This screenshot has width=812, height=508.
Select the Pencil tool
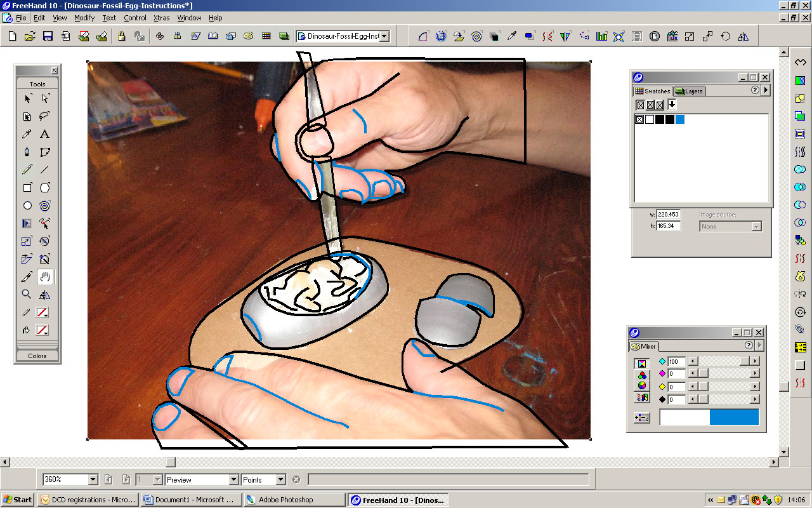27,170
